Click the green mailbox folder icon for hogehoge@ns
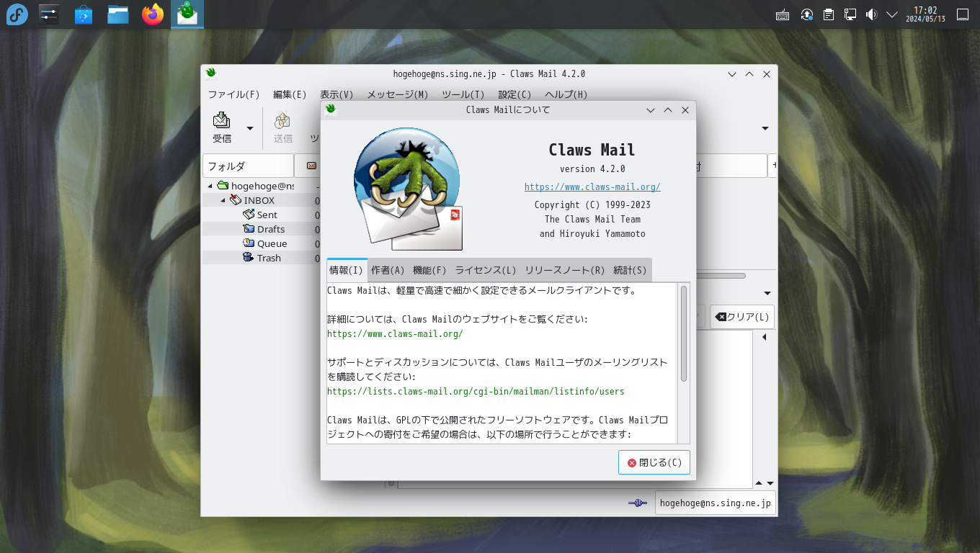 point(223,186)
